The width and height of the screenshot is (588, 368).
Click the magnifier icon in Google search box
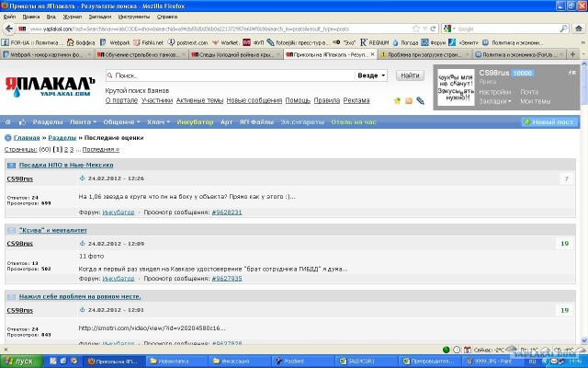(x=563, y=29)
